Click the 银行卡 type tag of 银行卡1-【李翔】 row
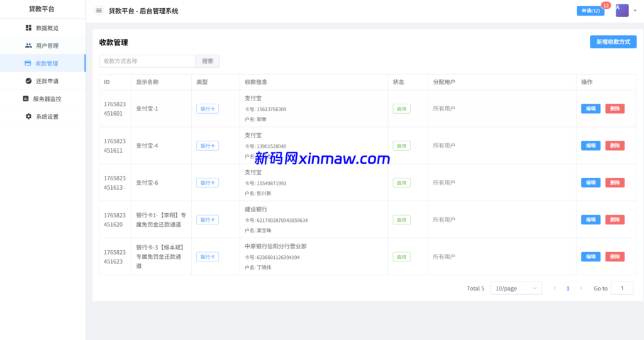The image size is (644, 340). 208,220
